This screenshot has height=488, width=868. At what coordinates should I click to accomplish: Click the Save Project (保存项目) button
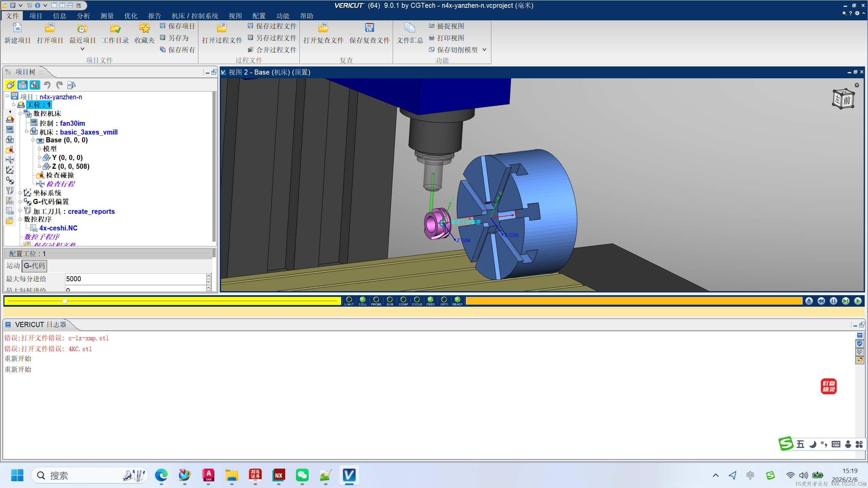(x=177, y=26)
